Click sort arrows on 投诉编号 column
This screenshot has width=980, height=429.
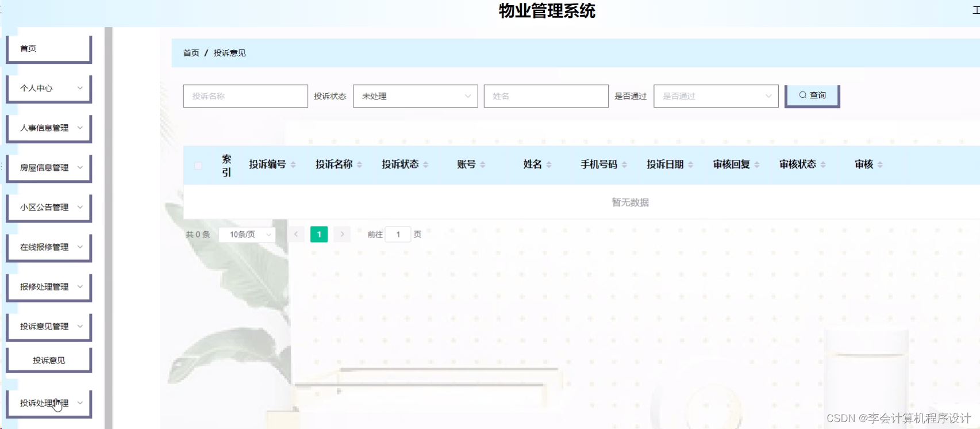tap(293, 164)
